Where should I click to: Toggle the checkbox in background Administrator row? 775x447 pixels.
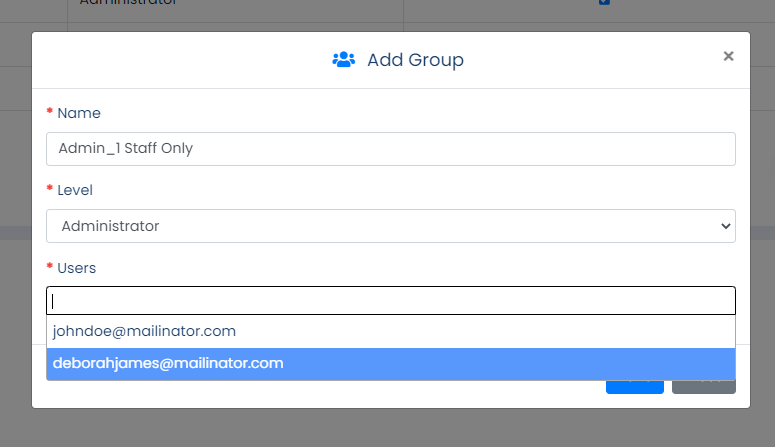(604, 2)
